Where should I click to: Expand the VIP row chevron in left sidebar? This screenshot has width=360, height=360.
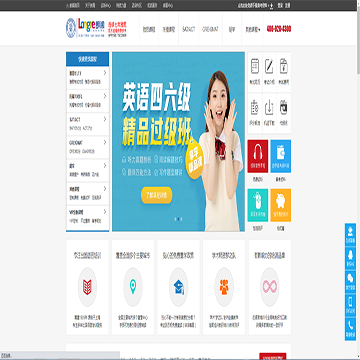tap(105, 212)
